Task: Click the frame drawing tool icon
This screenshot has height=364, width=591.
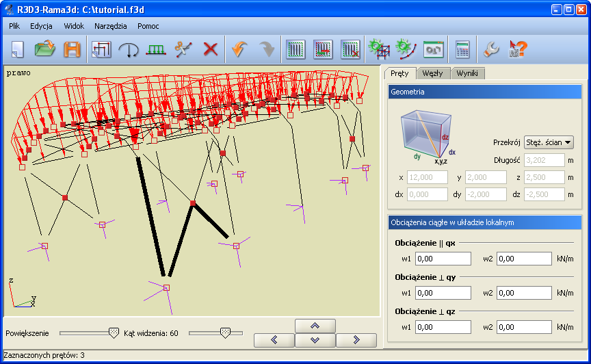Action: coord(101,49)
